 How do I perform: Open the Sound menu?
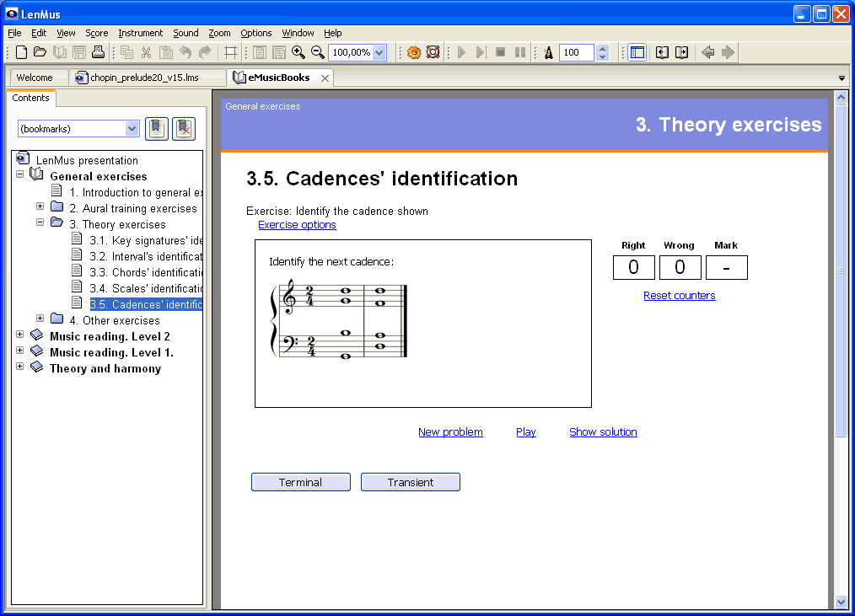click(186, 33)
